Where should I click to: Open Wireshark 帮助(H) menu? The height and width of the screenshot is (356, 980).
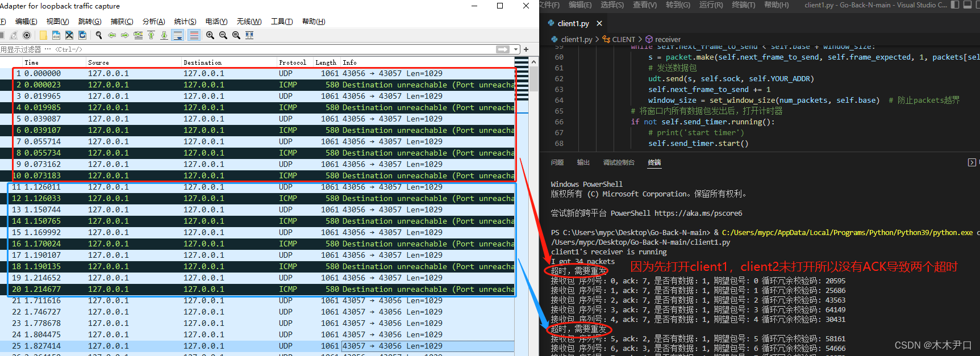coord(314,21)
